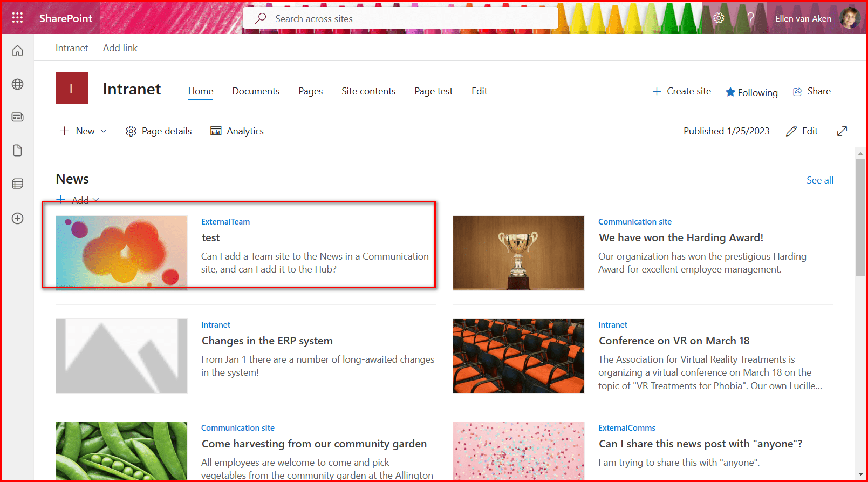Open Ellen van Aken's profile picture
Viewport: 868px width, 482px height.
coord(850,18)
